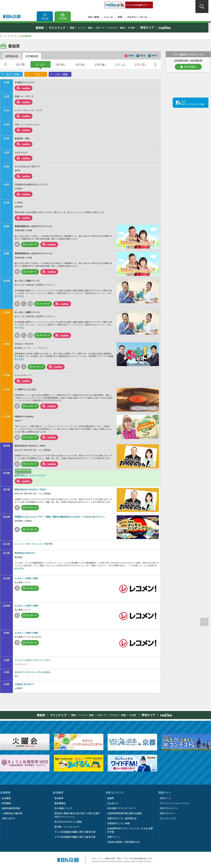Screen dimensions: 211x868
Task: Select the 1/12 (日) date tab
Action: [140, 64]
